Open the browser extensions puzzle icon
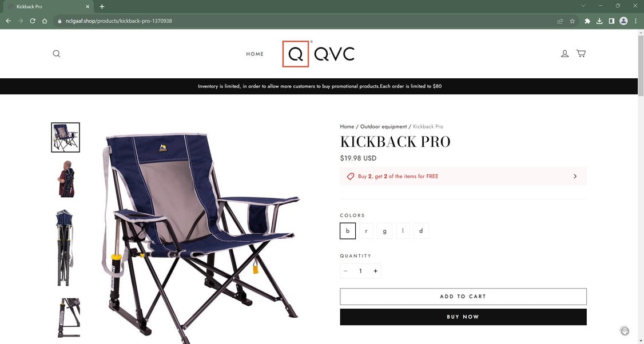Image resolution: width=644 pixels, height=344 pixels. tap(587, 21)
